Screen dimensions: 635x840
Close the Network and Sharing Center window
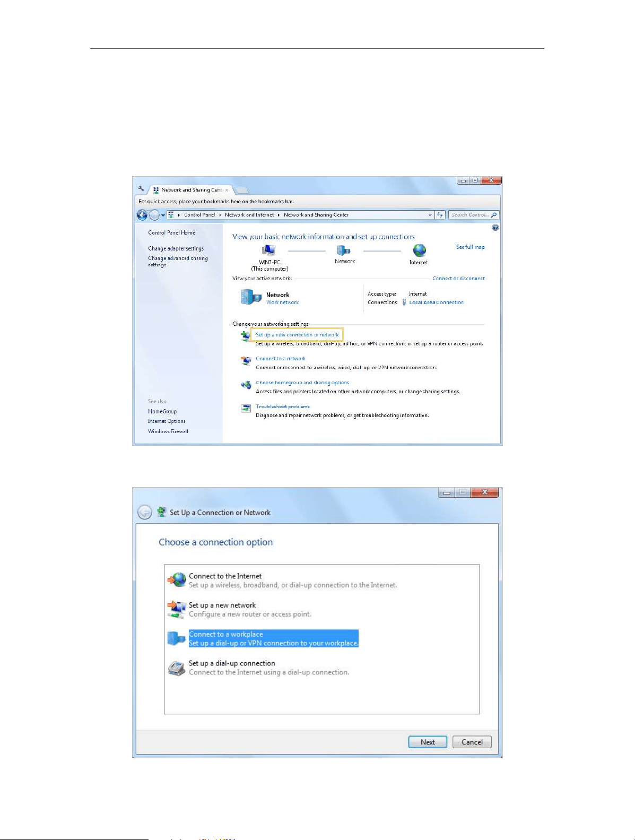[491, 180]
